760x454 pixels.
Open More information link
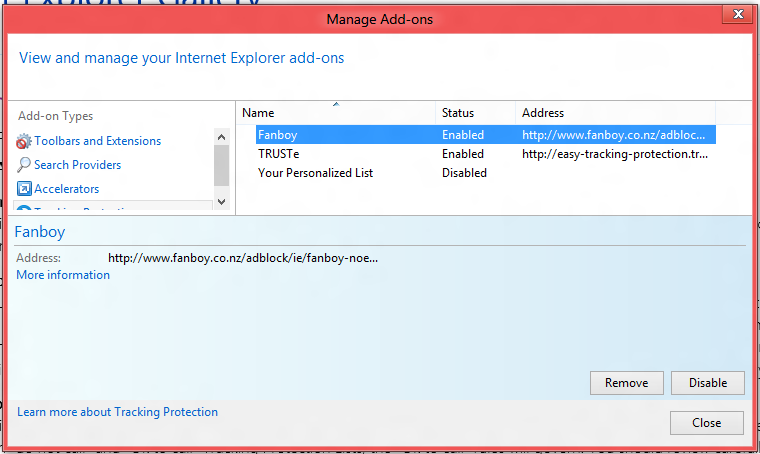click(x=63, y=275)
